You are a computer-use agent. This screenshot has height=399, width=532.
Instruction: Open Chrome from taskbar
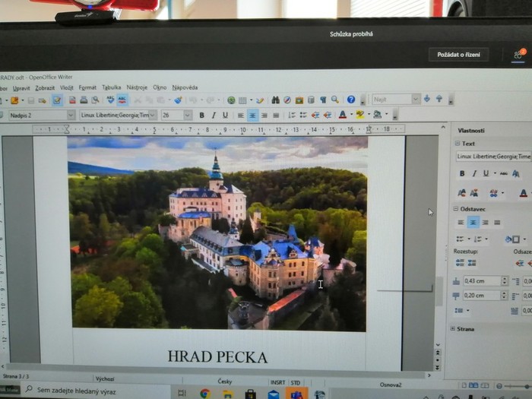click(205, 394)
